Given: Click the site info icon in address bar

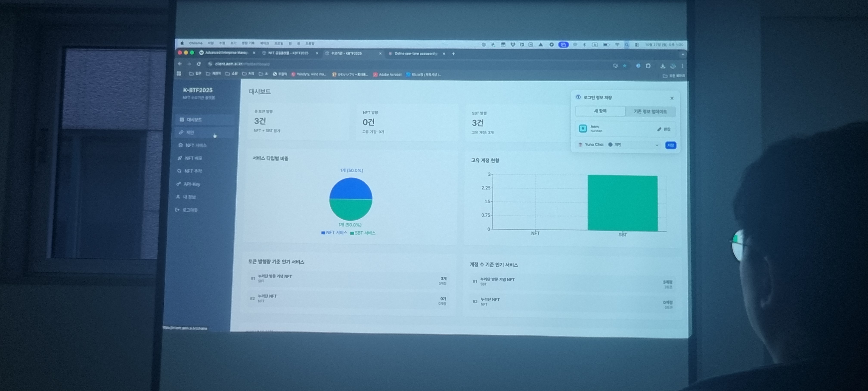Looking at the screenshot, I should 210,64.
